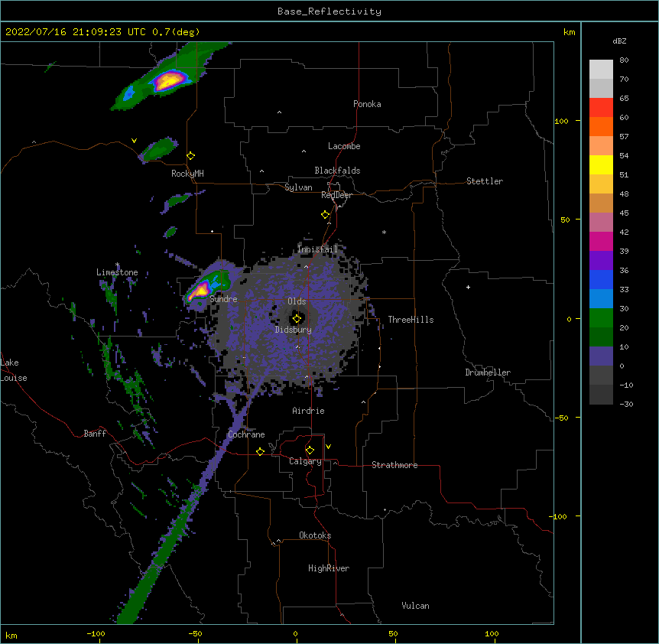Click the intense storm cell core near Sundre

[x=200, y=291]
